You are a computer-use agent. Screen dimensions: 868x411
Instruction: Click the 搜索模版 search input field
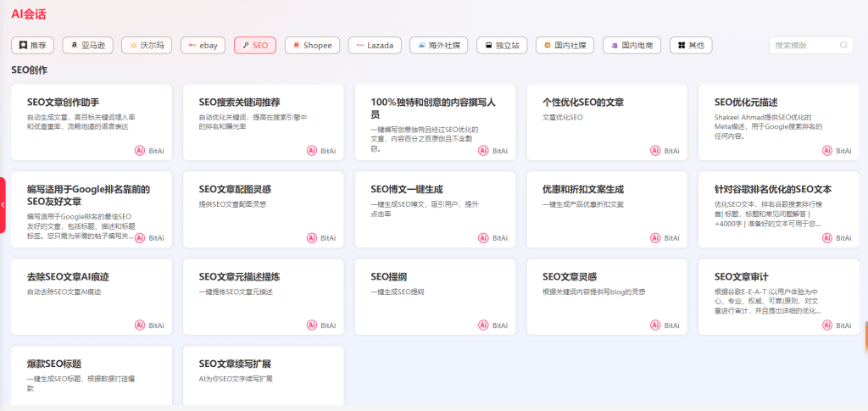tap(804, 45)
